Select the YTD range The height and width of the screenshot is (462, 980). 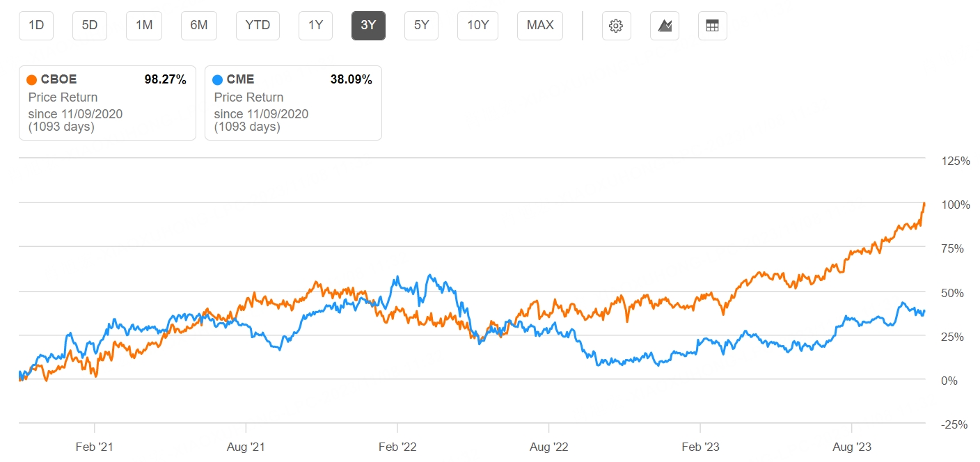point(257,25)
